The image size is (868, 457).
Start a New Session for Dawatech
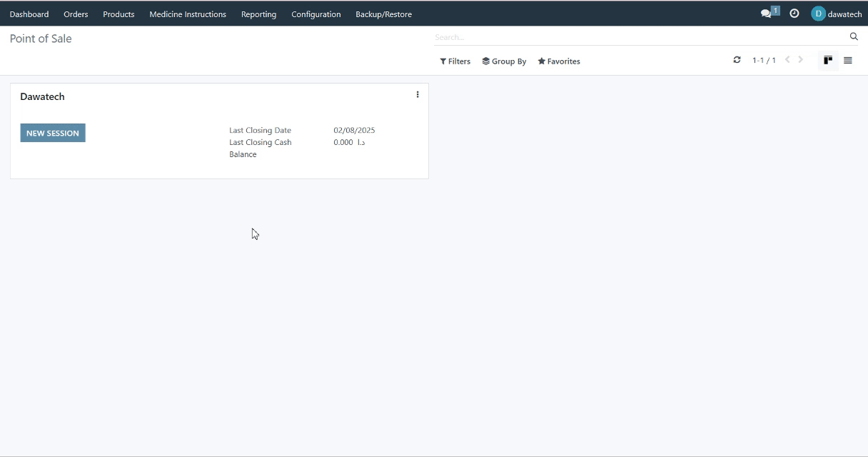coord(53,133)
